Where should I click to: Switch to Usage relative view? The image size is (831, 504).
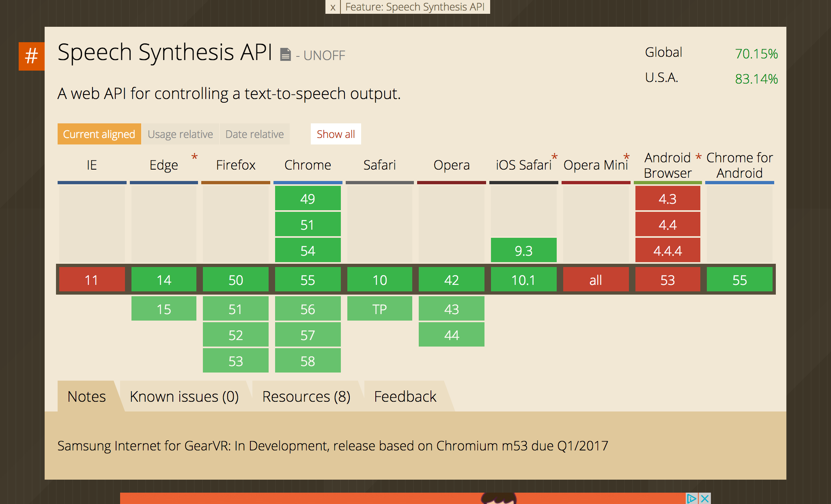tap(180, 134)
